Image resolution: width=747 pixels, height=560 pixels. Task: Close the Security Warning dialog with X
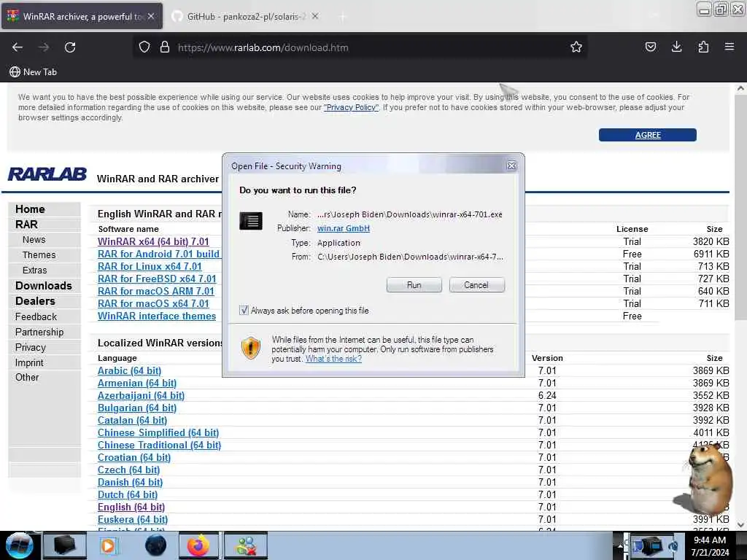tap(511, 166)
